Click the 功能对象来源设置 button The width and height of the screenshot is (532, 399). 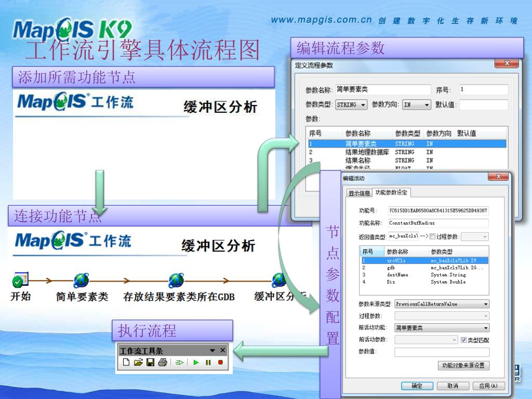(x=463, y=365)
